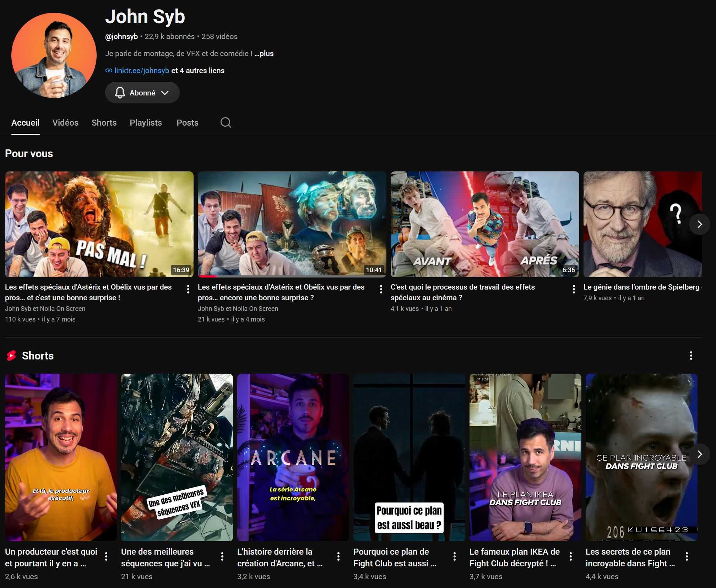Open the channel search magnifier icon
The height and width of the screenshot is (588, 716).
tap(226, 122)
